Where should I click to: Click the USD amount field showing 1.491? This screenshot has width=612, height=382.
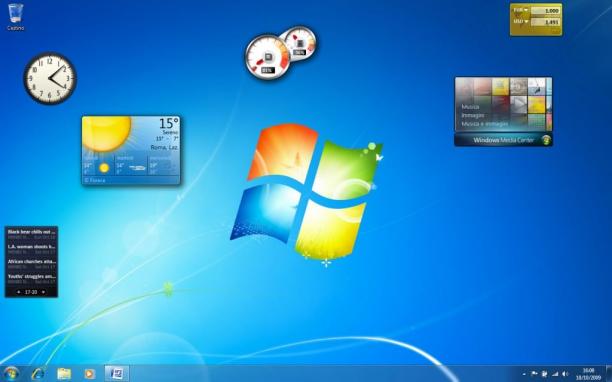[x=546, y=22]
